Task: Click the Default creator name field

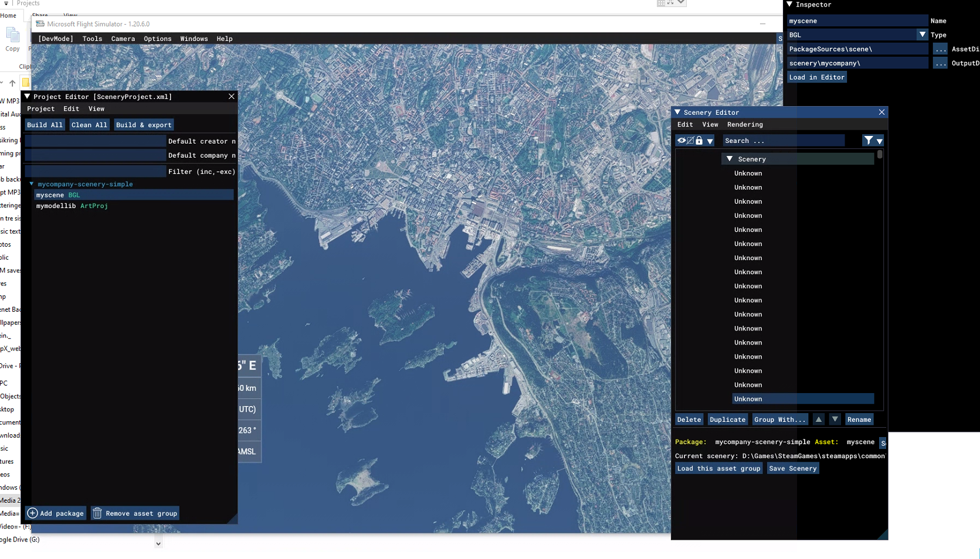Action: point(96,141)
